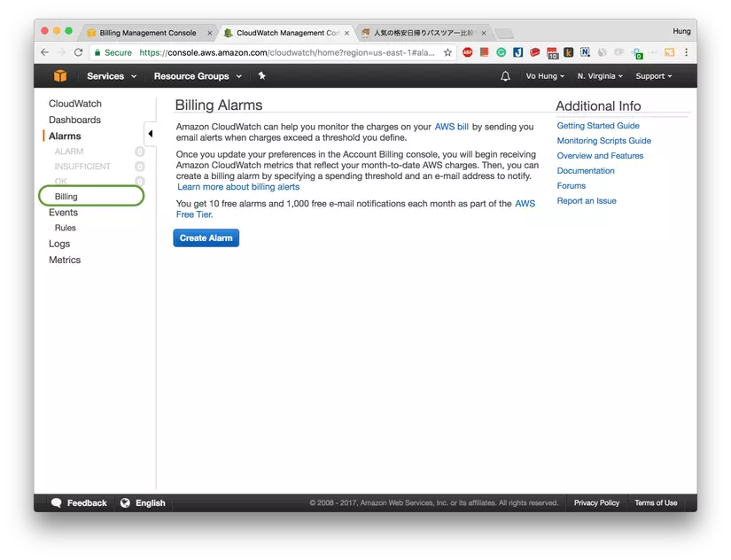Image resolution: width=731 pixels, height=560 pixels.
Task: Reload the page
Action: coord(78,52)
